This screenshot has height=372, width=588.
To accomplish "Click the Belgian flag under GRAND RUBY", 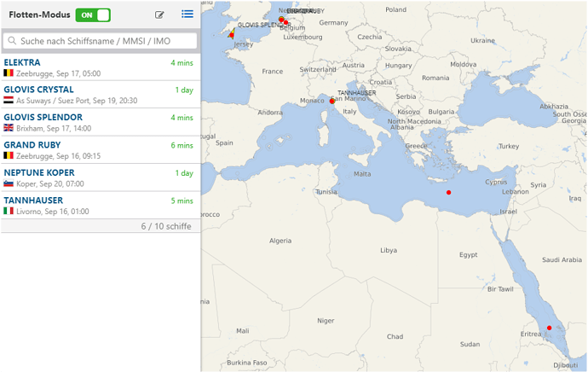I will pyautogui.click(x=9, y=155).
